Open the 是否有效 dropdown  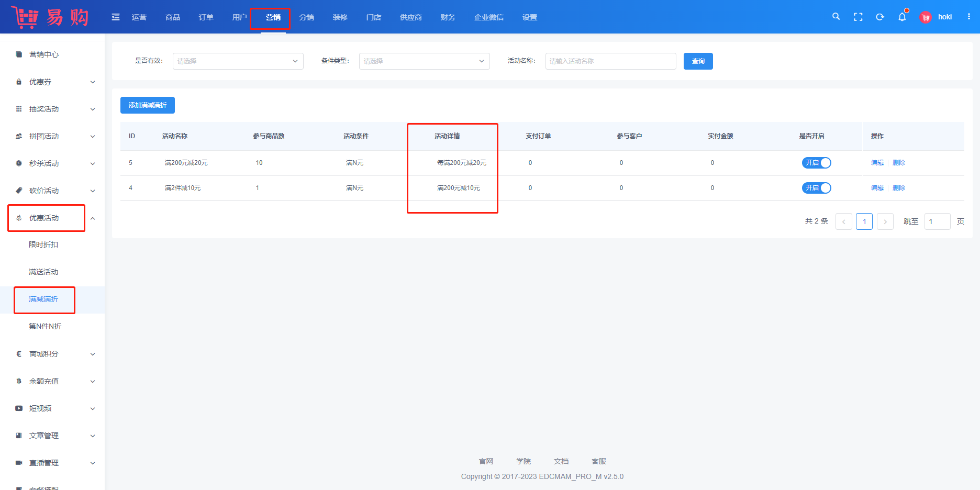tap(238, 61)
